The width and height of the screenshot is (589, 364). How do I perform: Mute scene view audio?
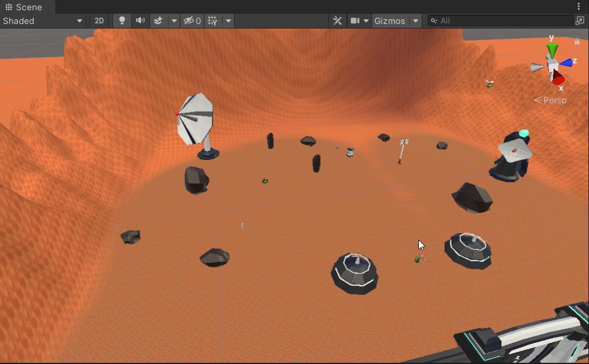[140, 21]
